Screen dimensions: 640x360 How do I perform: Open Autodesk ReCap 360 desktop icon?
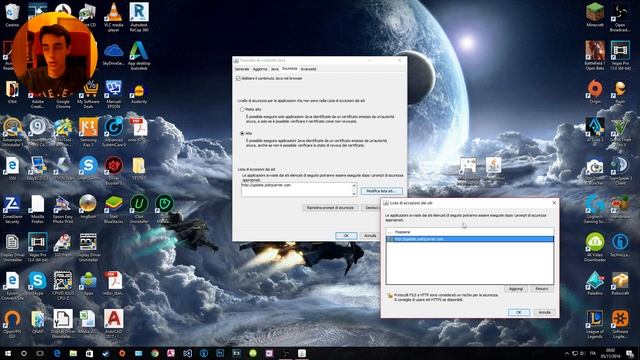[139, 17]
